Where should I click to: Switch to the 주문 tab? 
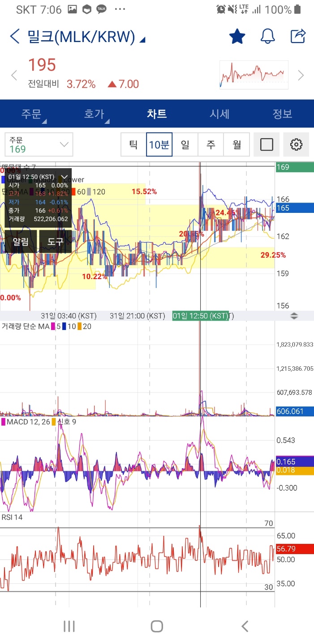(x=32, y=114)
